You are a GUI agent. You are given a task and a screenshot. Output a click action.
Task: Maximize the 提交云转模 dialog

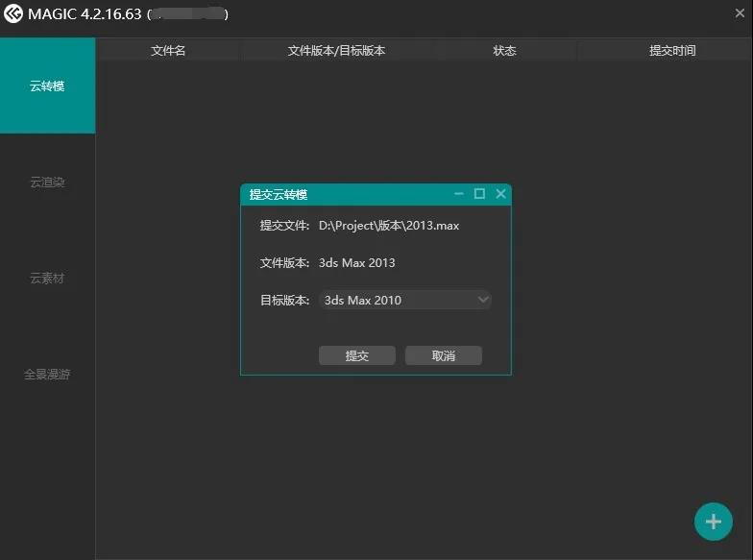coord(480,194)
